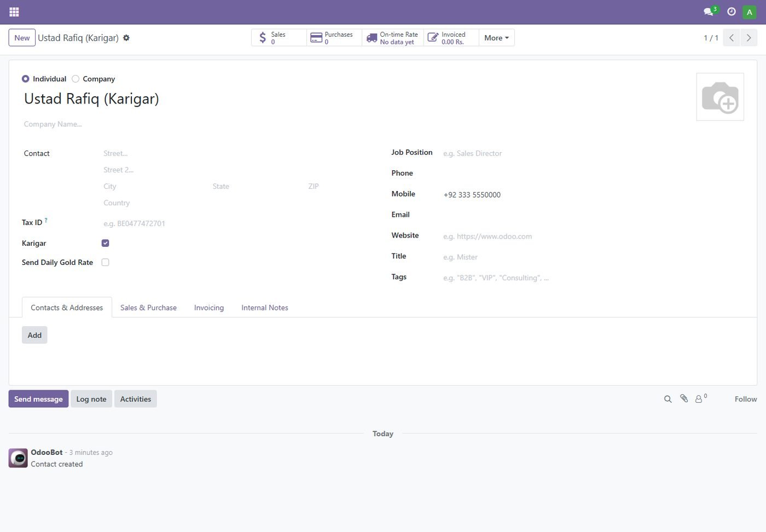The image size is (766, 532).
Task: Open the Invoiced stat button
Action: (451, 38)
